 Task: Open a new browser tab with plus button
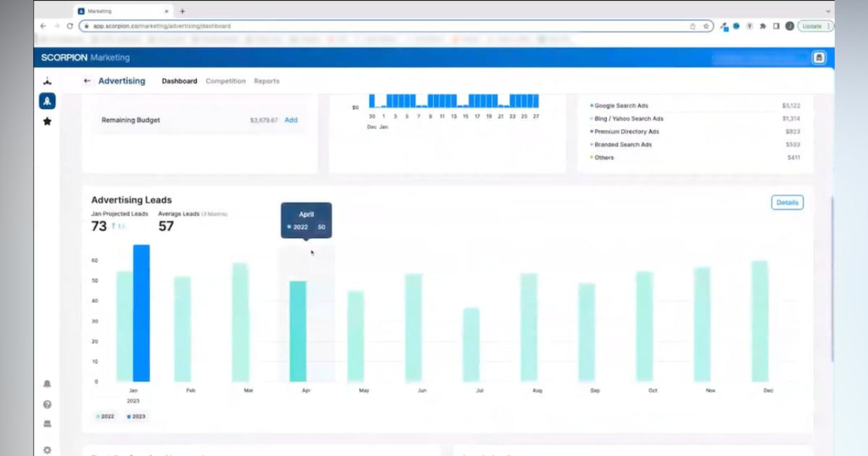(182, 11)
